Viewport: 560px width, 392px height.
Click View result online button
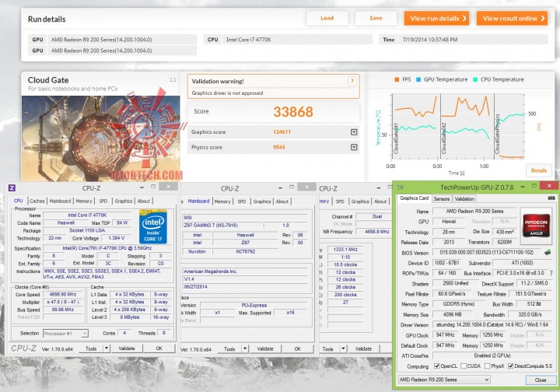(512, 18)
